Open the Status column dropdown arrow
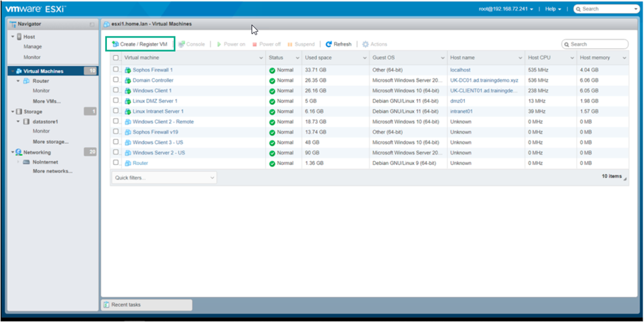 coord(297,58)
